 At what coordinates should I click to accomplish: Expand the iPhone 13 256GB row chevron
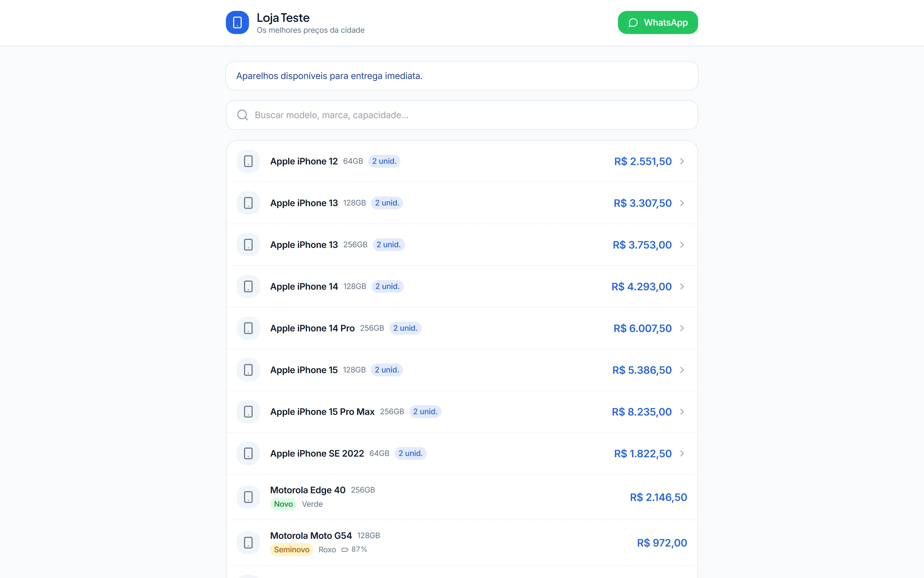682,245
